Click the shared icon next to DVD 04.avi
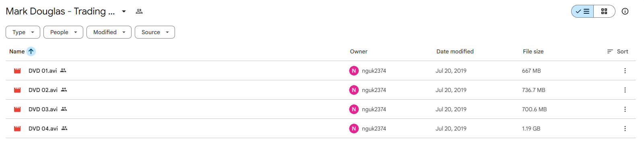This screenshot has width=644, height=145. coord(64,129)
